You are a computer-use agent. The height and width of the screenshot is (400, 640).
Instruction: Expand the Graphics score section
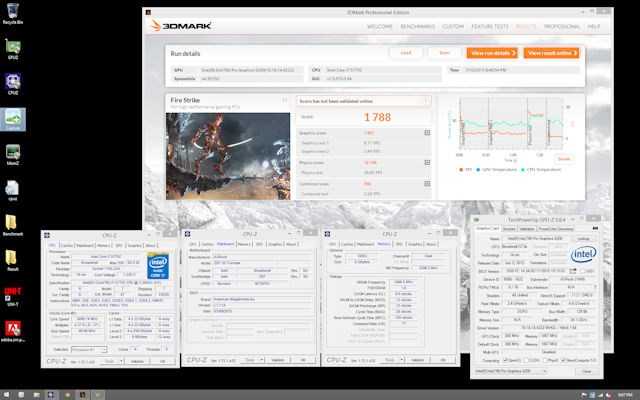pyautogui.click(x=427, y=133)
